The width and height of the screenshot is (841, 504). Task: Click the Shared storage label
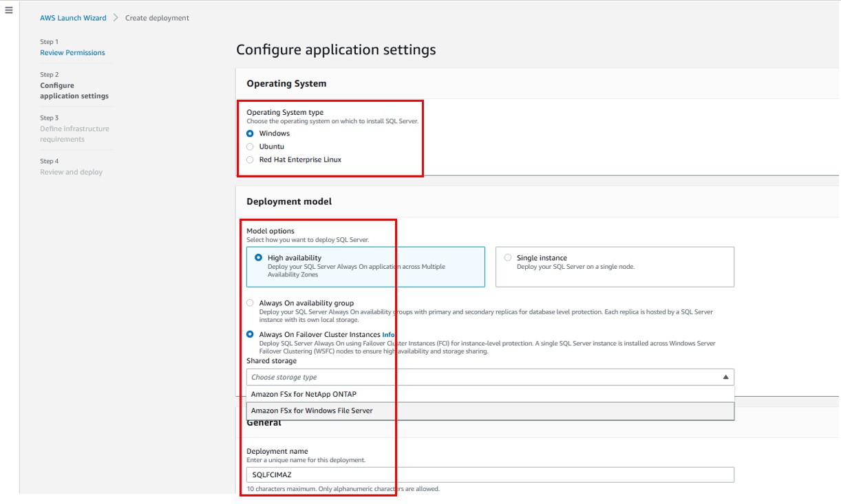[272, 361]
